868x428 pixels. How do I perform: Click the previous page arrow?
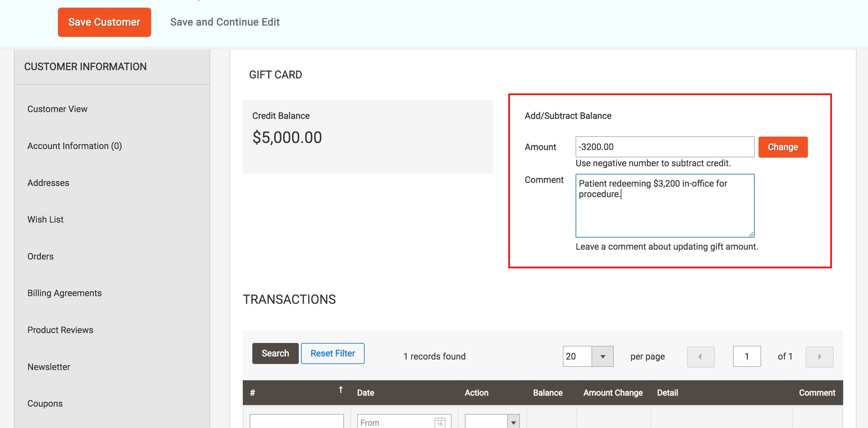point(701,356)
